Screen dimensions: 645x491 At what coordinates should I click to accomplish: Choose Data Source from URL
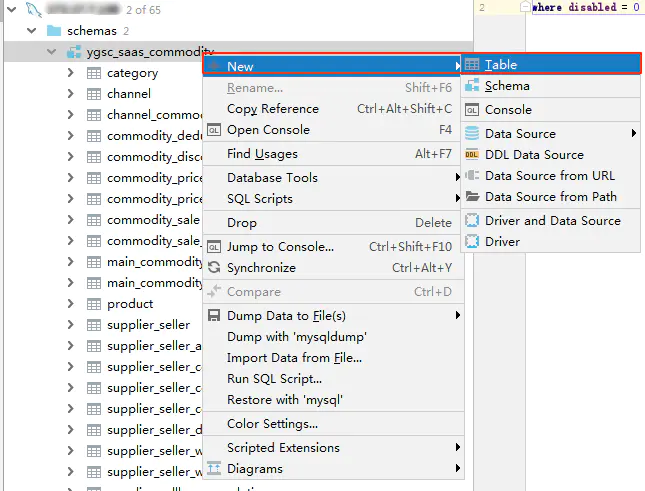(550, 176)
